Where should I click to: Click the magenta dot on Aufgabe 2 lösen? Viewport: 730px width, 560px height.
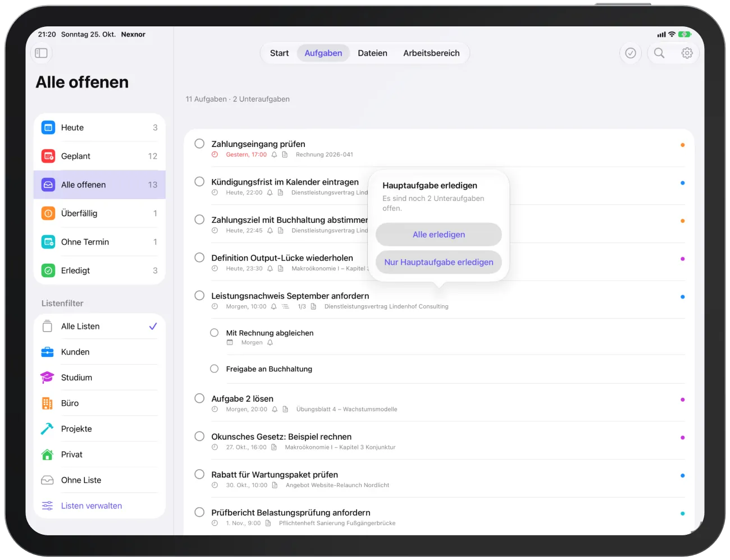click(682, 400)
